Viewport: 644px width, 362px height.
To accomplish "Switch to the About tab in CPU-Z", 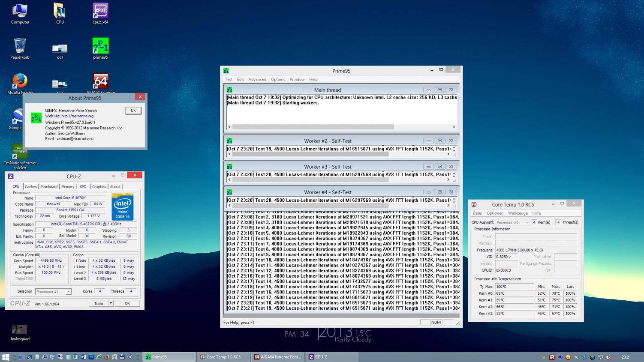I will click(x=115, y=186).
